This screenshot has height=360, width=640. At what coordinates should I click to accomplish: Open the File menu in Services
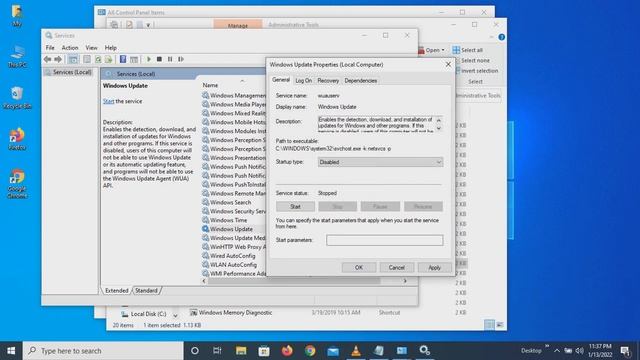[x=50, y=48]
